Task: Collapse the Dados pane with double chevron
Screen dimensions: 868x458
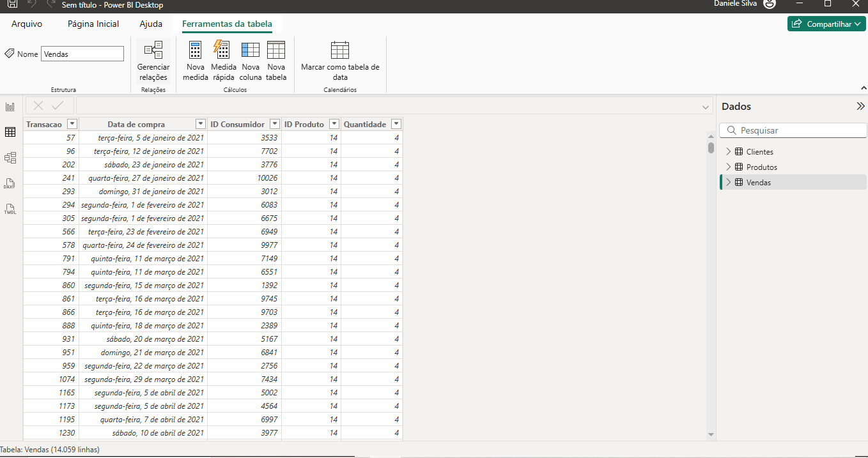Action: coord(860,107)
